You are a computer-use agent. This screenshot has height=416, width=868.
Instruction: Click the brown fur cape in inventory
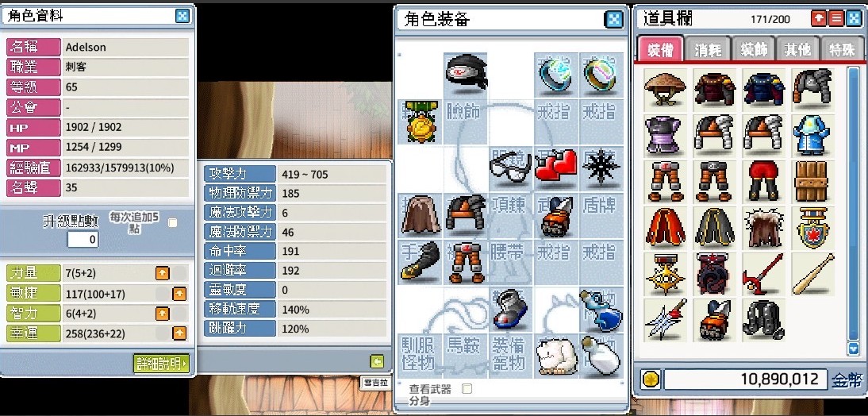(763, 227)
